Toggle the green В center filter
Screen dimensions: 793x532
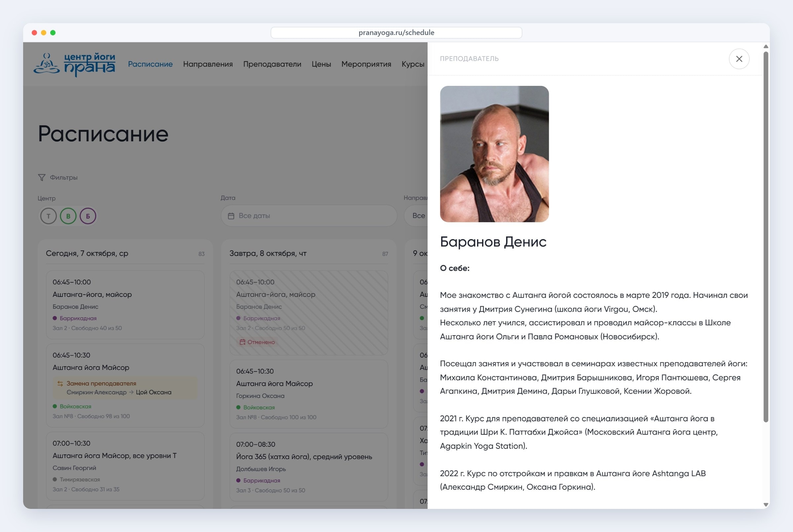click(68, 216)
